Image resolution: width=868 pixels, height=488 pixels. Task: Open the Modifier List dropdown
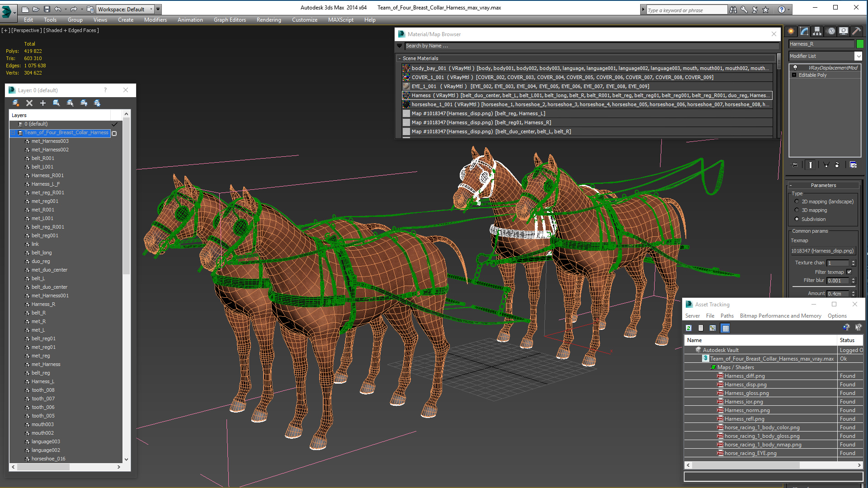858,56
